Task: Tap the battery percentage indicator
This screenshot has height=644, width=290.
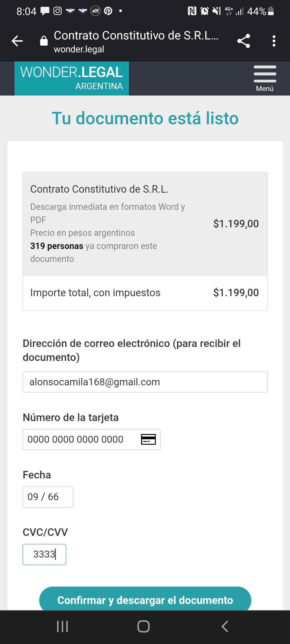Action: [x=256, y=11]
